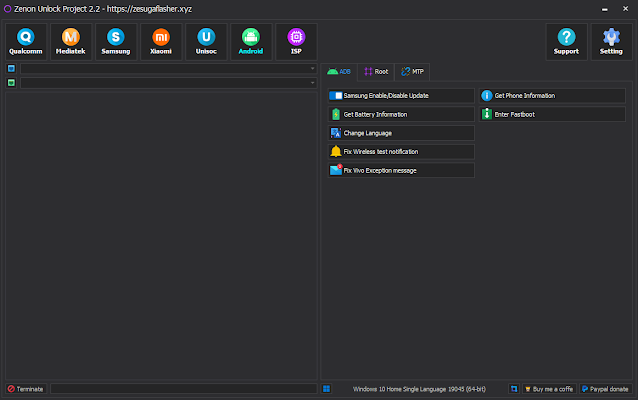
Task: Click blue device icon beside first dropdown
Action: pyautogui.click(x=11, y=69)
